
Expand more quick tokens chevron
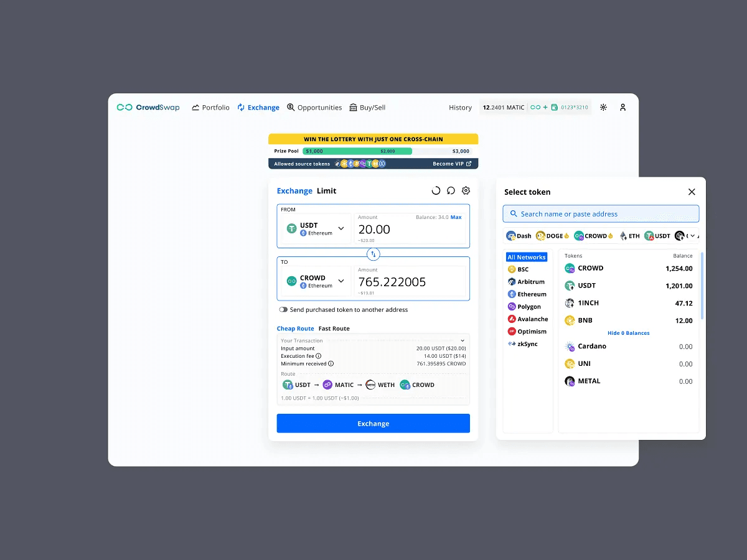(693, 236)
